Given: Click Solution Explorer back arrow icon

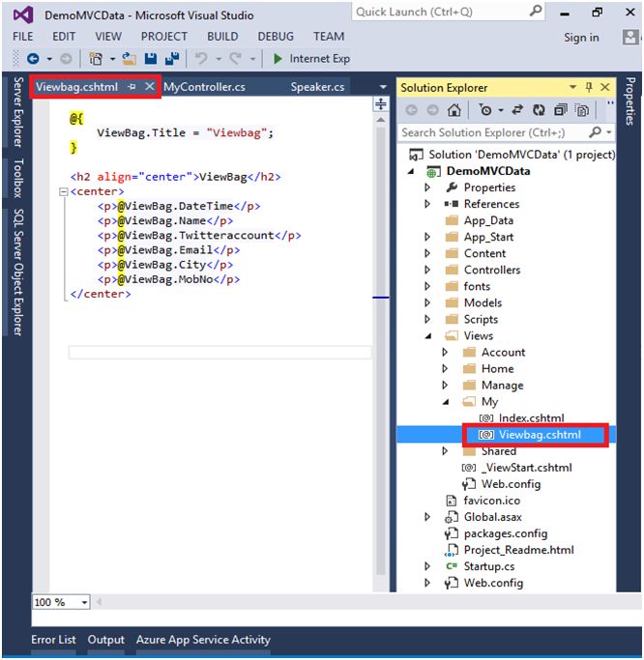Looking at the screenshot, I should click(x=412, y=110).
